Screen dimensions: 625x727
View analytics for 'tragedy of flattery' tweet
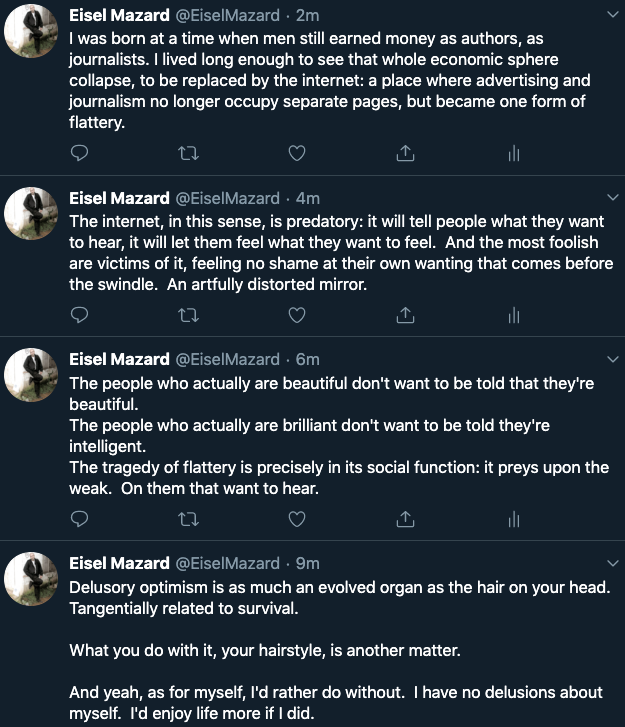pyautogui.click(x=513, y=518)
